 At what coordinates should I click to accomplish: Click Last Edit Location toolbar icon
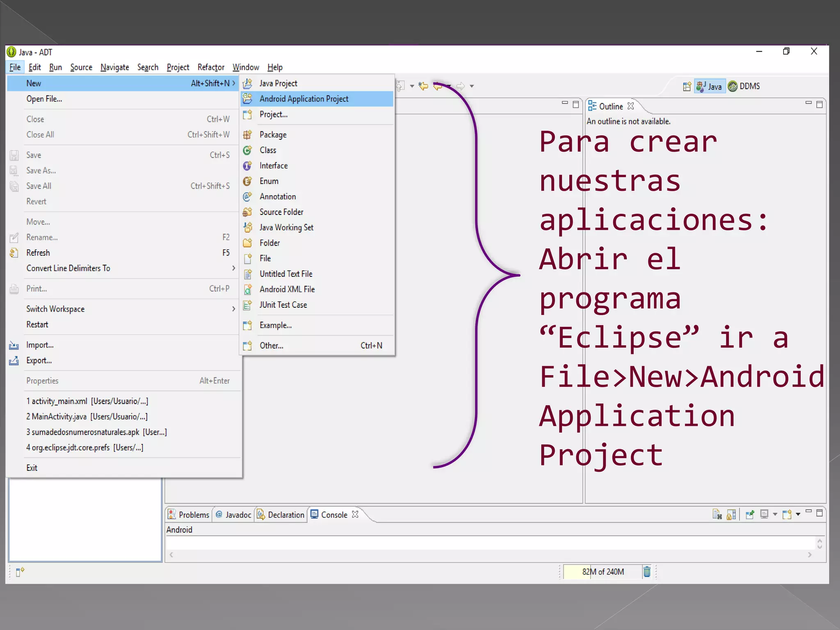click(x=423, y=86)
